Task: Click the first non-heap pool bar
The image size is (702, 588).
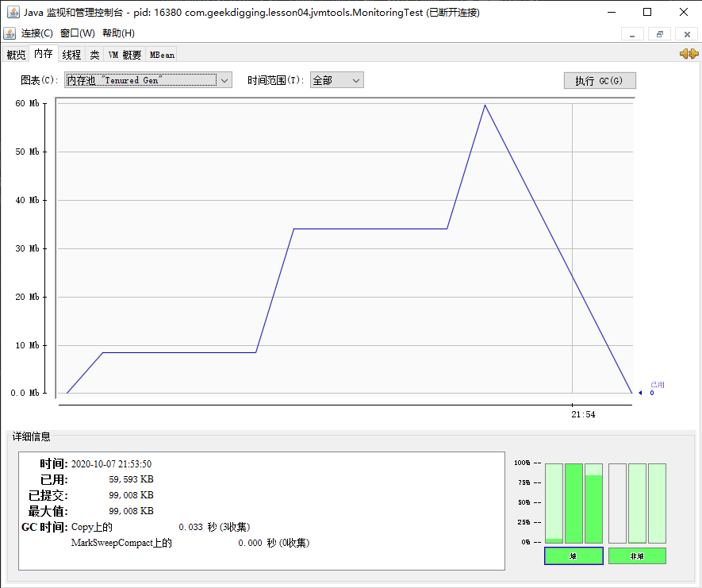Action: pos(617,503)
